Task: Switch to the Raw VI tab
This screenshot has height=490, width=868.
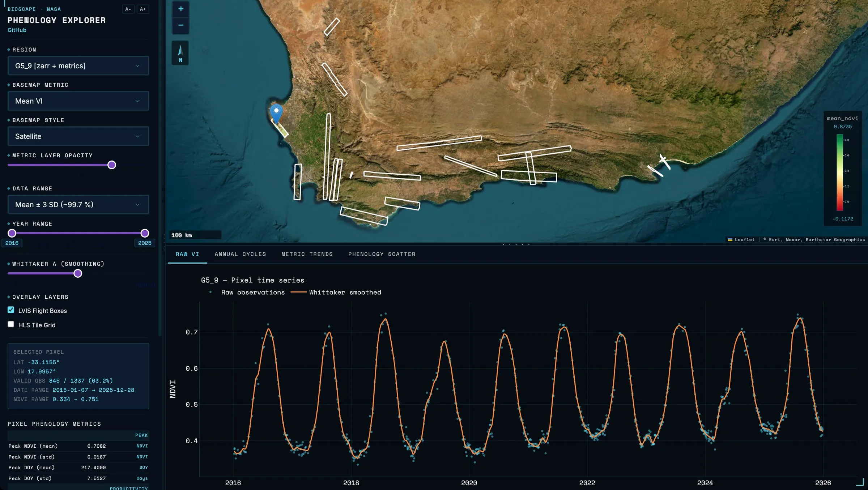Action: pyautogui.click(x=187, y=254)
